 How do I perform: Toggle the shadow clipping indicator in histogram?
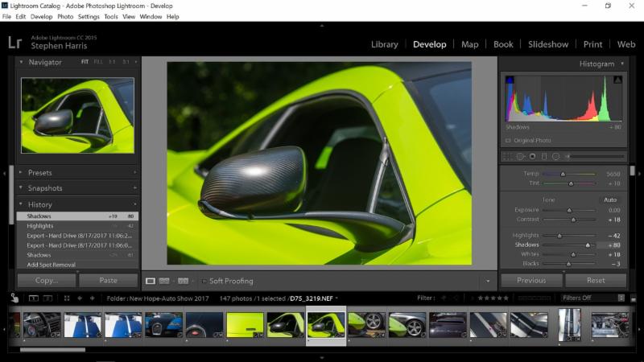[510, 80]
